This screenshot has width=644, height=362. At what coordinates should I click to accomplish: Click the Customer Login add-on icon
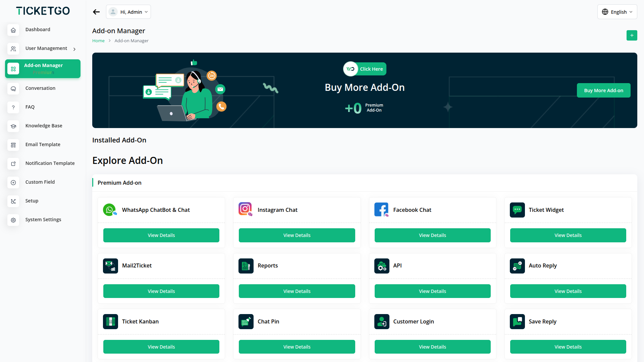tap(381, 321)
